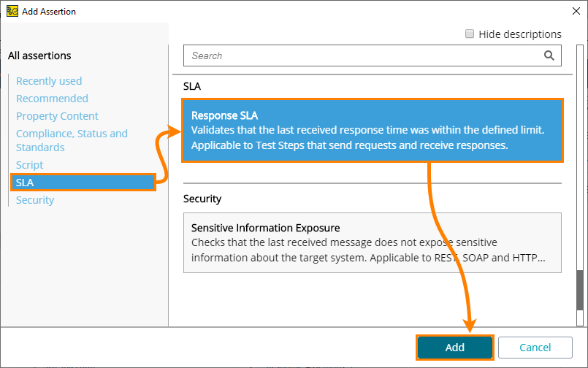This screenshot has height=368, width=588.
Task: Open the Property Content category
Action: [57, 116]
